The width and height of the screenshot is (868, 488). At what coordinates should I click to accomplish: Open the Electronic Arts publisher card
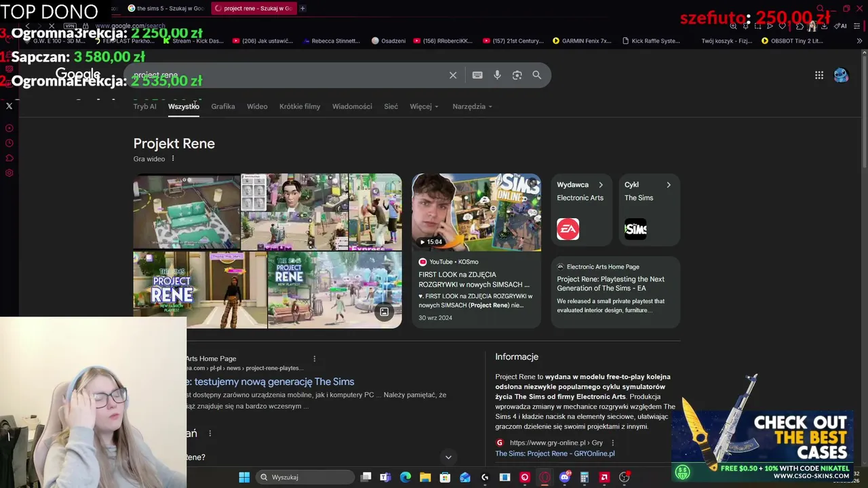pyautogui.click(x=581, y=210)
